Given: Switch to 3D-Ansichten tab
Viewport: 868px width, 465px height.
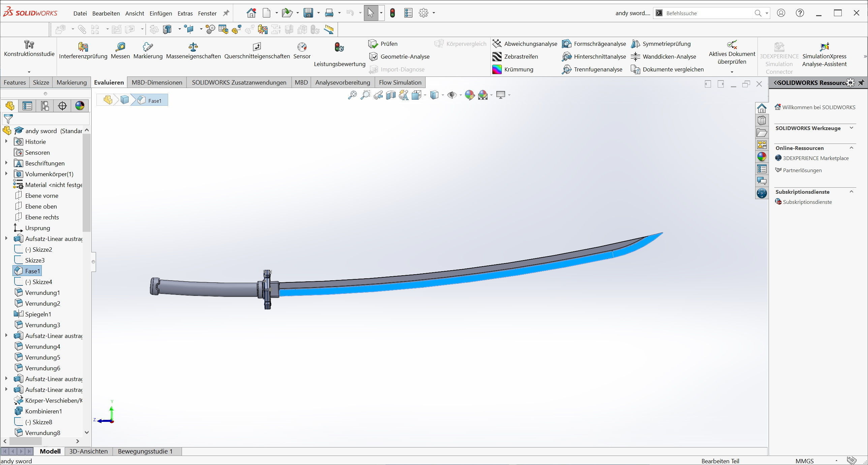Looking at the screenshot, I should click(88, 451).
